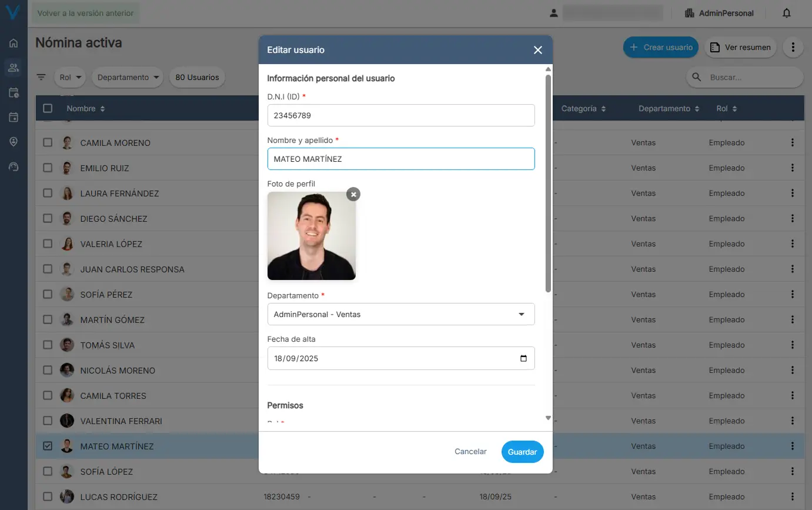This screenshot has width=812, height=510.
Task: Open the headset support sidebar icon
Action: pyautogui.click(x=14, y=166)
